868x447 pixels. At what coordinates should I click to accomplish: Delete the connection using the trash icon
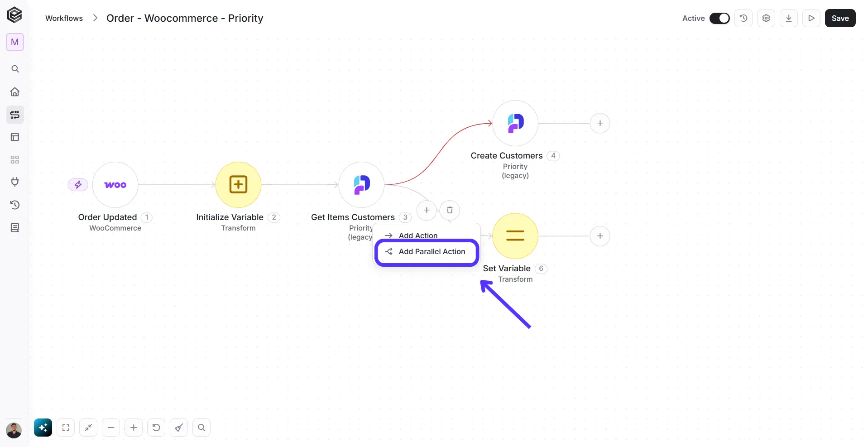[450, 210]
